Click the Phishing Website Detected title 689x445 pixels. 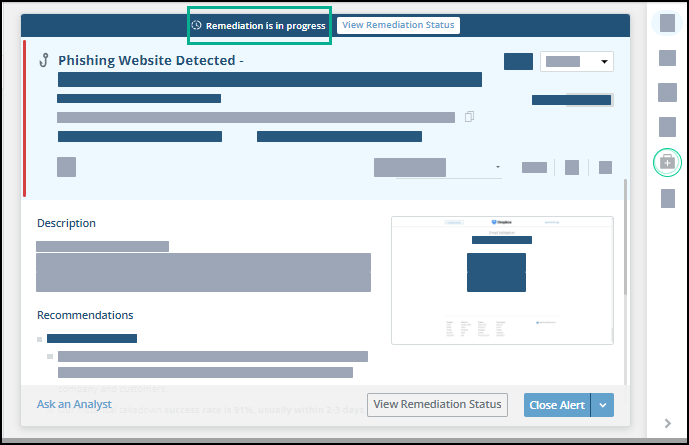151,61
